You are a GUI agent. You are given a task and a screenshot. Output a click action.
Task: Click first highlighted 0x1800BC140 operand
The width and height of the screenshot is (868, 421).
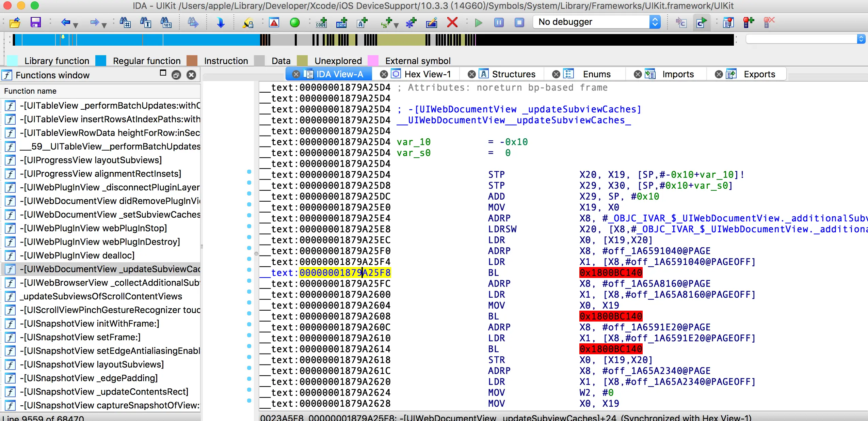click(x=610, y=273)
